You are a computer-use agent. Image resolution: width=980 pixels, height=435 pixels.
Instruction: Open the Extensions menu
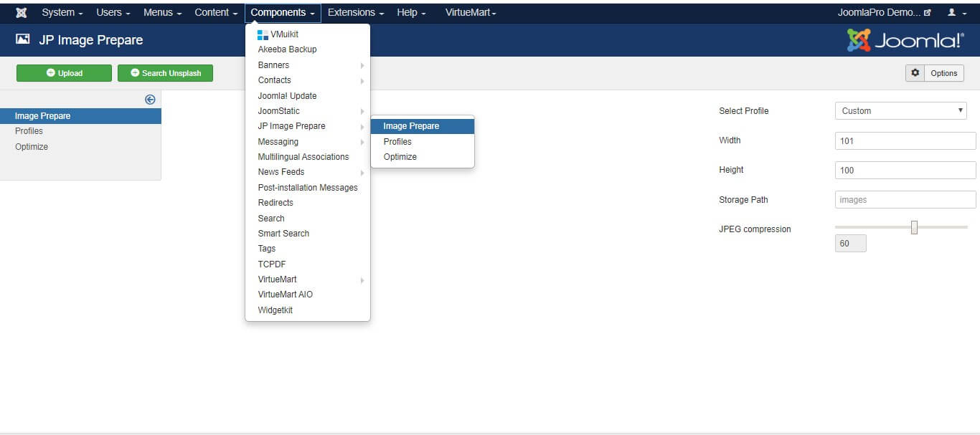(x=356, y=12)
